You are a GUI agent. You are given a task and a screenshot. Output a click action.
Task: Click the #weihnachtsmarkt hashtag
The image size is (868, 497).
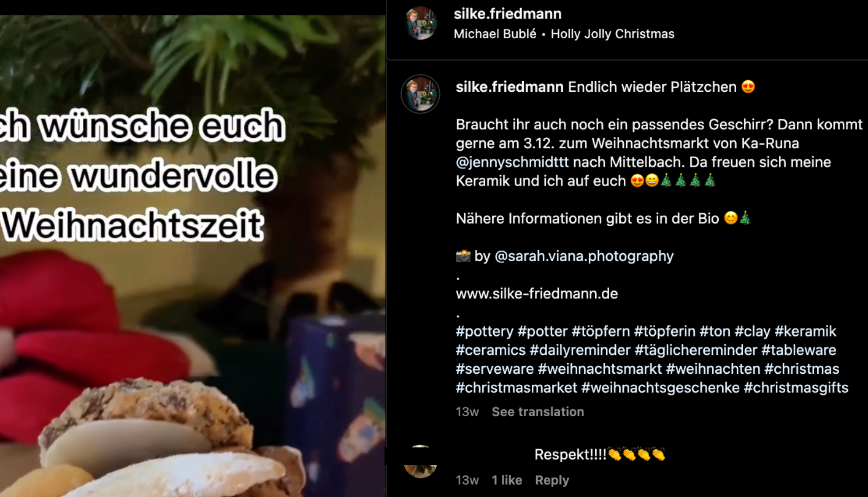click(x=600, y=369)
